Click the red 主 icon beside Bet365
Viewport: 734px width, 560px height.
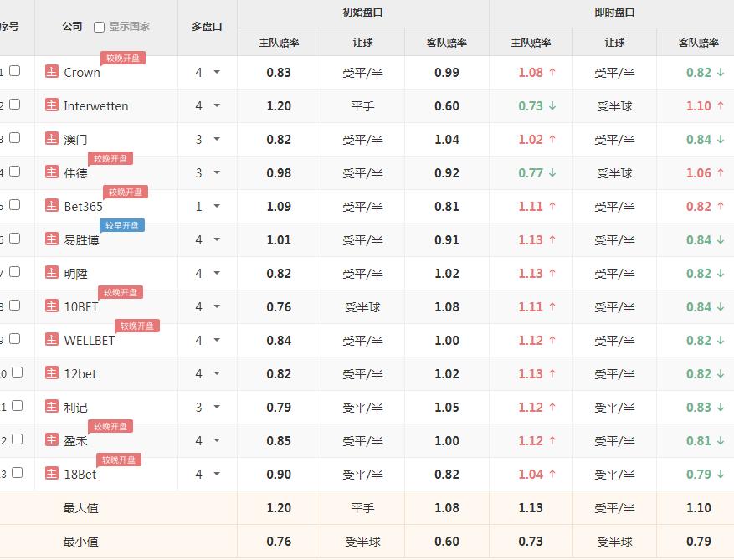52,206
